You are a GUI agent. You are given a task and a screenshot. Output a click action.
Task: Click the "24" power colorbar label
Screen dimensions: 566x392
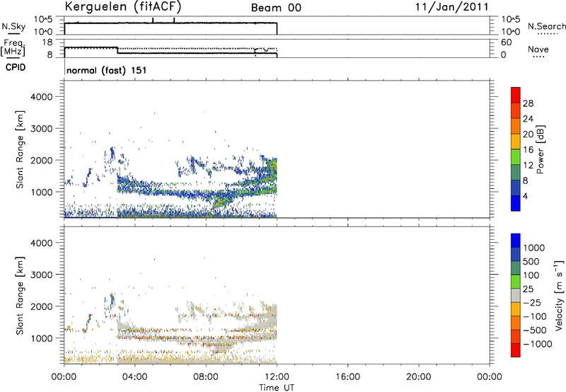[528, 119]
